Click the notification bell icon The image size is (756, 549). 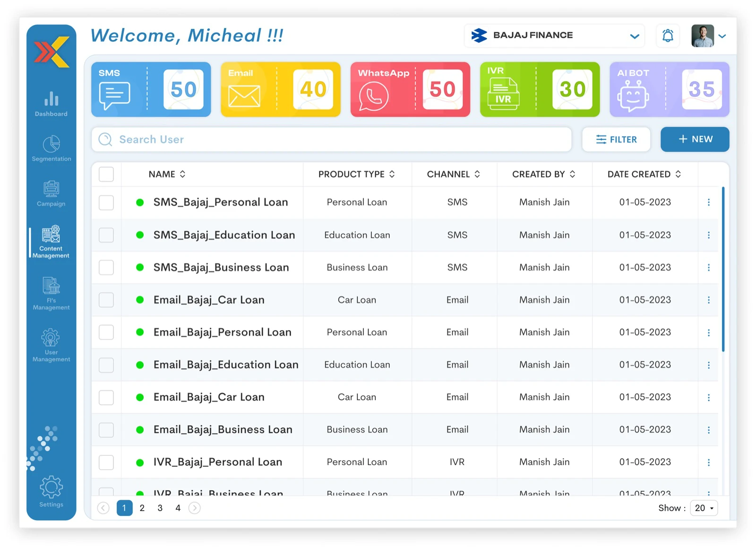point(668,36)
